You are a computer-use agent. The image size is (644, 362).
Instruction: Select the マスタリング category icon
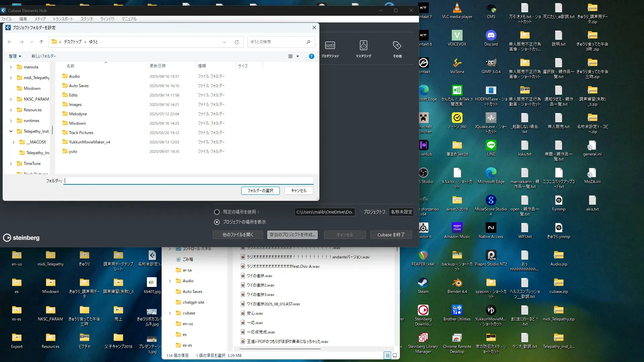pyautogui.click(x=363, y=46)
